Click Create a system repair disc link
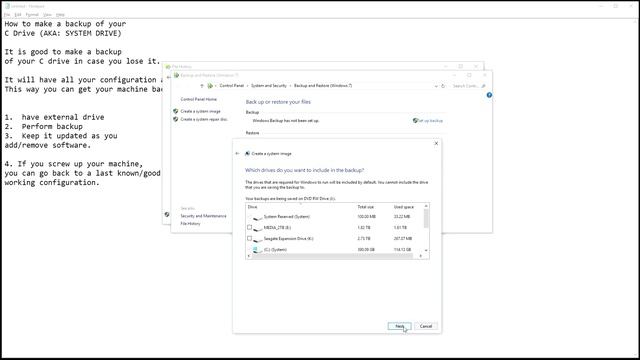Viewport: 640px width, 360px height. [204, 119]
